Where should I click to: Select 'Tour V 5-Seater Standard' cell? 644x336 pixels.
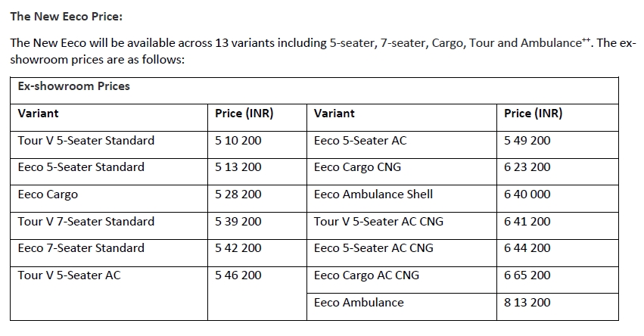point(86,141)
